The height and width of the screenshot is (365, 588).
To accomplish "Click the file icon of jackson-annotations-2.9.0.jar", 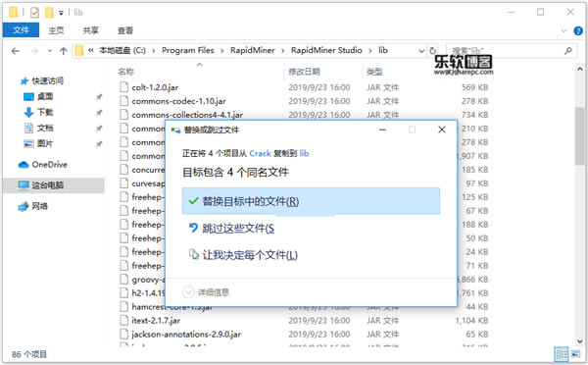I will tap(123, 334).
